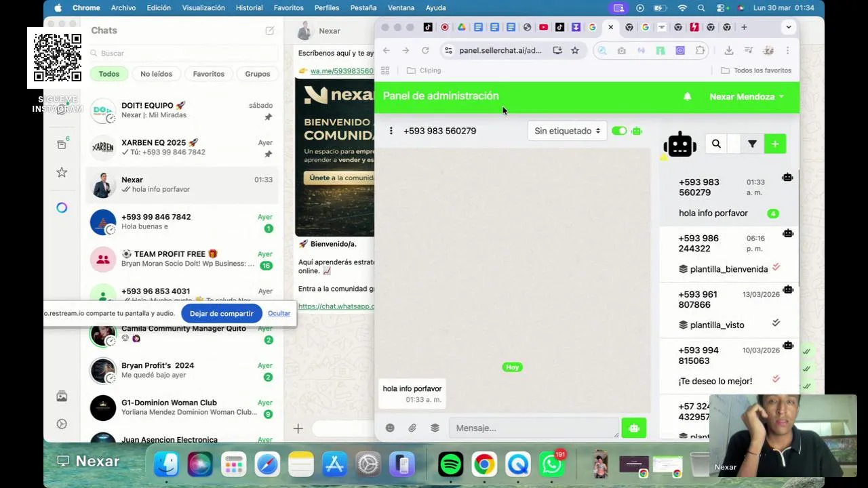868x488 pixels.
Task: Bookmark page with star icon
Action: pyautogui.click(x=575, y=50)
